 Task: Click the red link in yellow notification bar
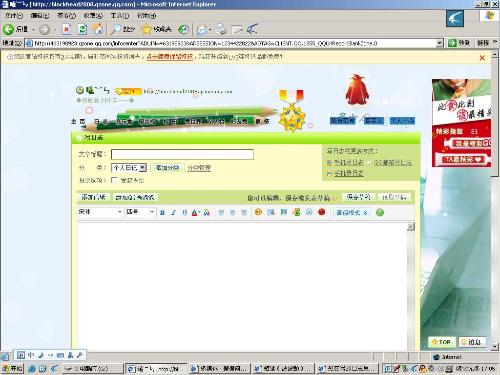(170, 56)
